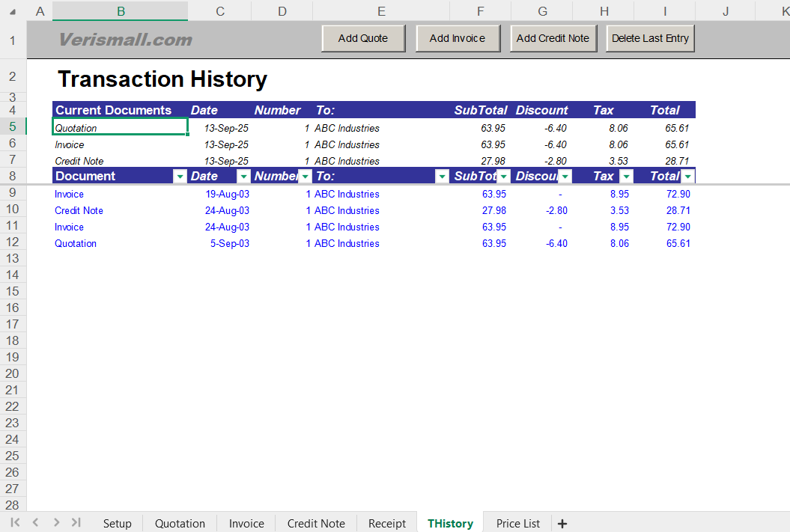Viewport: 790px width, 532px height.
Task: Jump to the first sheet navigation arrow
Action: (x=16, y=523)
